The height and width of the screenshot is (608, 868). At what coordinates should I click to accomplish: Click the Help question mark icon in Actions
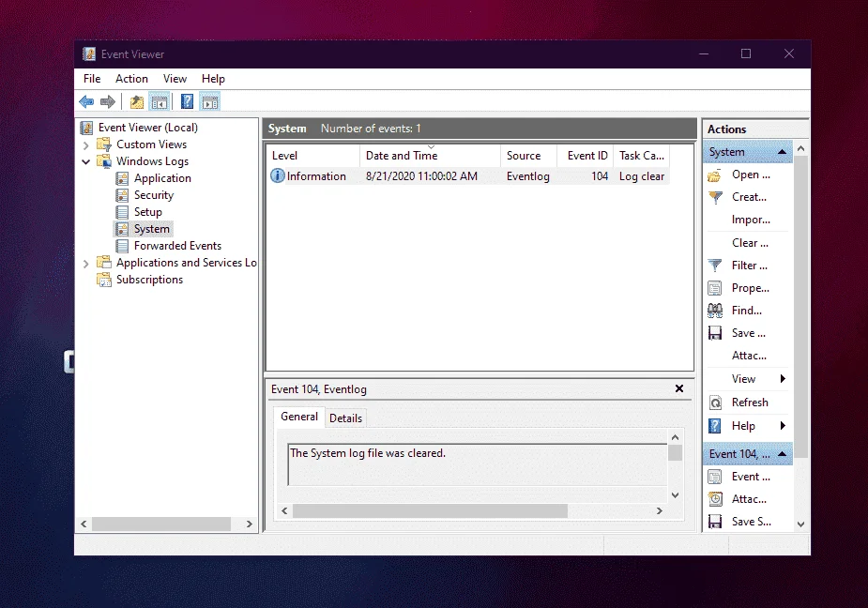pos(715,426)
